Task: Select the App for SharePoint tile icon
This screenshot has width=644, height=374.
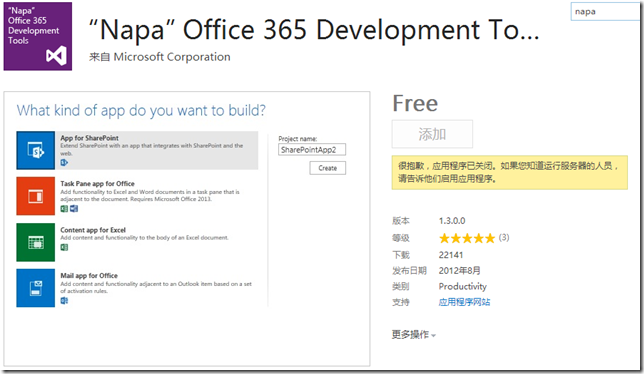Action: [x=36, y=150]
